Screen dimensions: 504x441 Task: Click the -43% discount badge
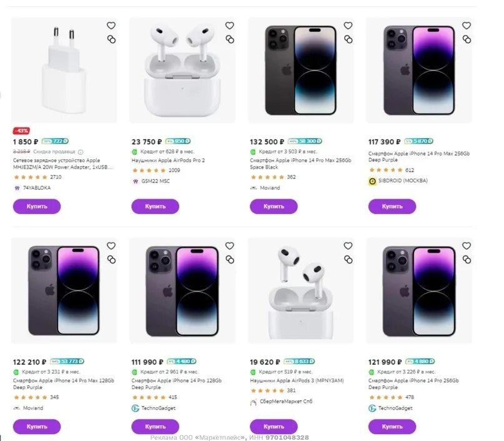point(22,131)
